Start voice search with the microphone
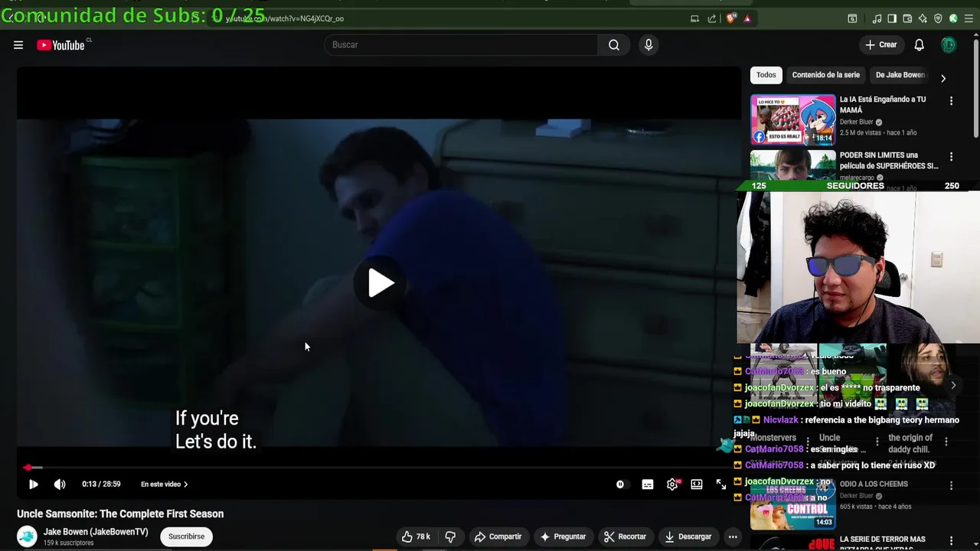The height and width of the screenshot is (551, 980). click(648, 45)
